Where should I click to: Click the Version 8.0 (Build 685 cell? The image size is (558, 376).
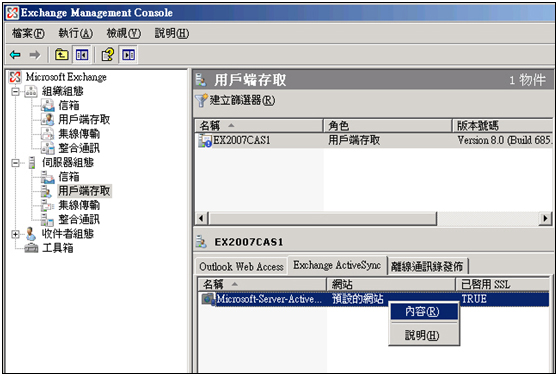504,141
